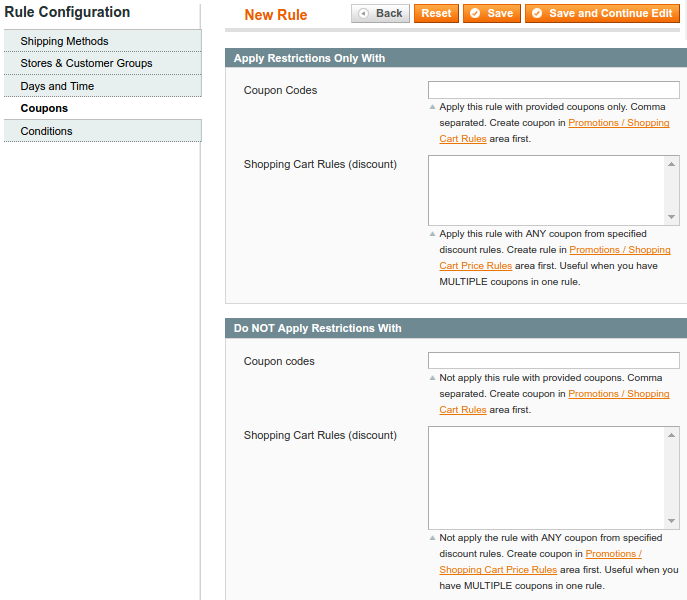Open the Shipping Methods tab
The width and height of the screenshot is (687, 600).
[64, 41]
